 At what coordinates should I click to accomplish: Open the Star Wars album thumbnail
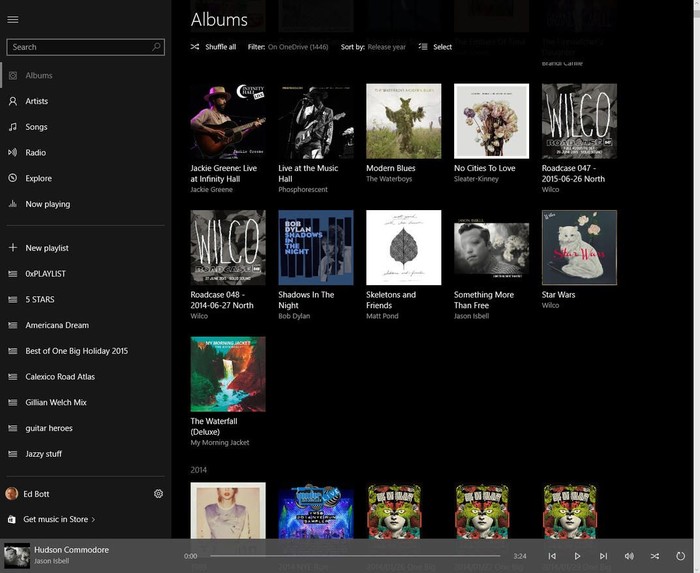point(579,247)
